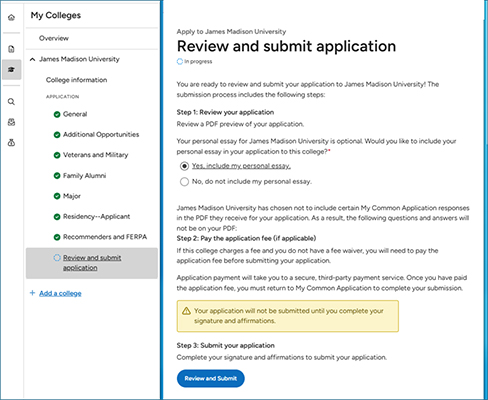The width and height of the screenshot is (488, 400).
Task: Open the sidebar icon below the search magnifier
Action: pos(11,122)
